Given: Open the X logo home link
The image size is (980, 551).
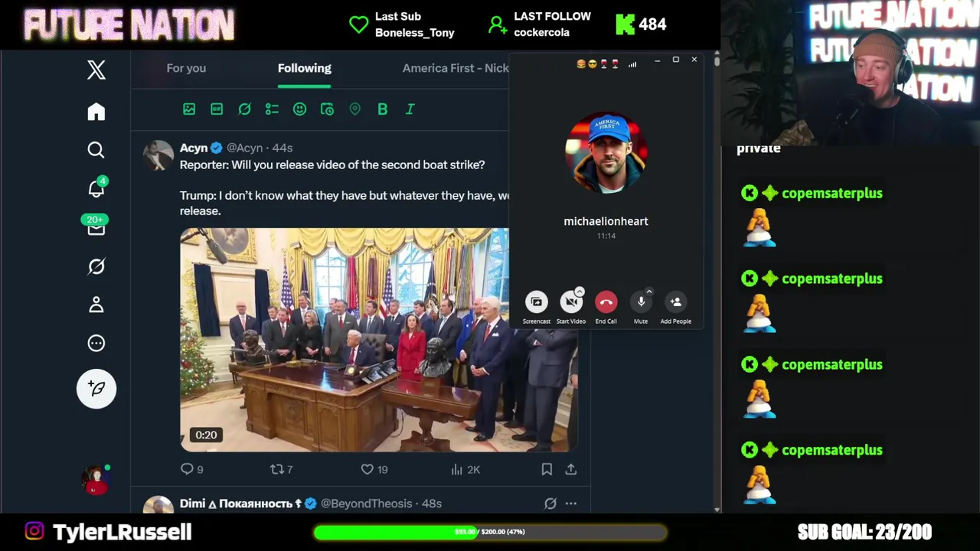Looking at the screenshot, I should click(96, 70).
